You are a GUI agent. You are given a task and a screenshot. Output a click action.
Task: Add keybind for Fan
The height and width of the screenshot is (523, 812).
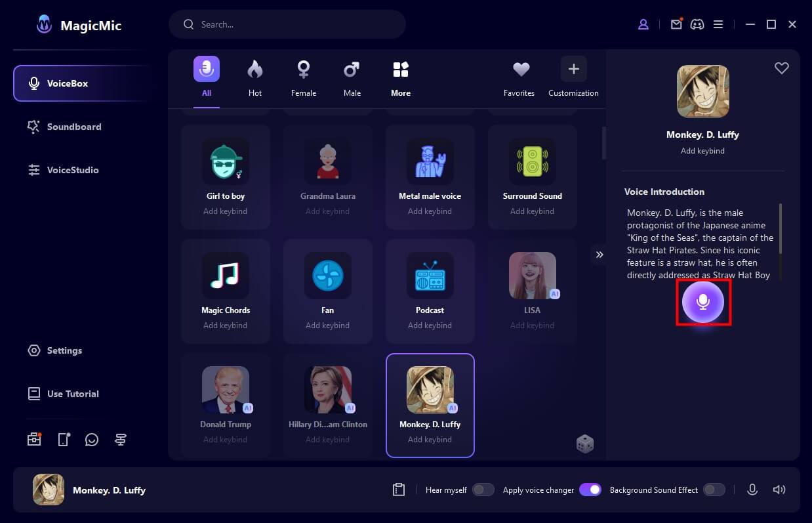pyautogui.click(x=328, y=325)
